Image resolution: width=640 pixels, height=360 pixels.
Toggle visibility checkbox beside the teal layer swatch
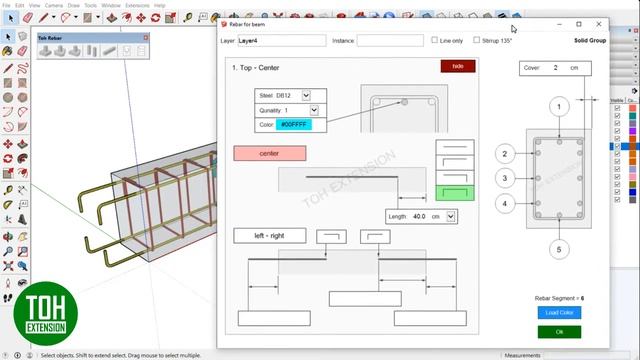617,116
